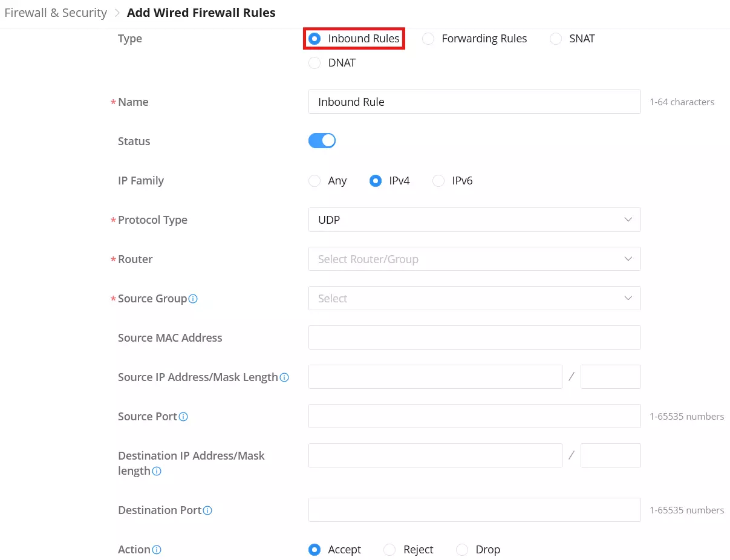Click info icon beside Destination IP Address/Mask length

coord(157,471)
